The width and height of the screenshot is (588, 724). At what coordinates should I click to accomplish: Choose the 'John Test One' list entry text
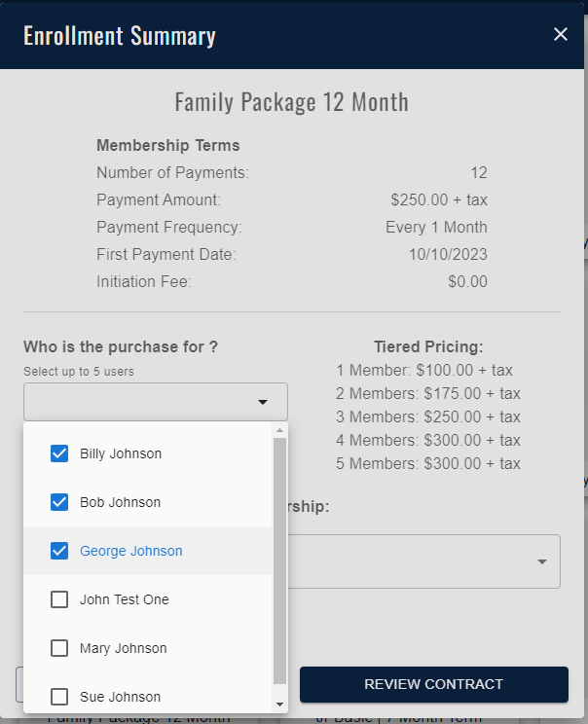[x=125, y=599]
